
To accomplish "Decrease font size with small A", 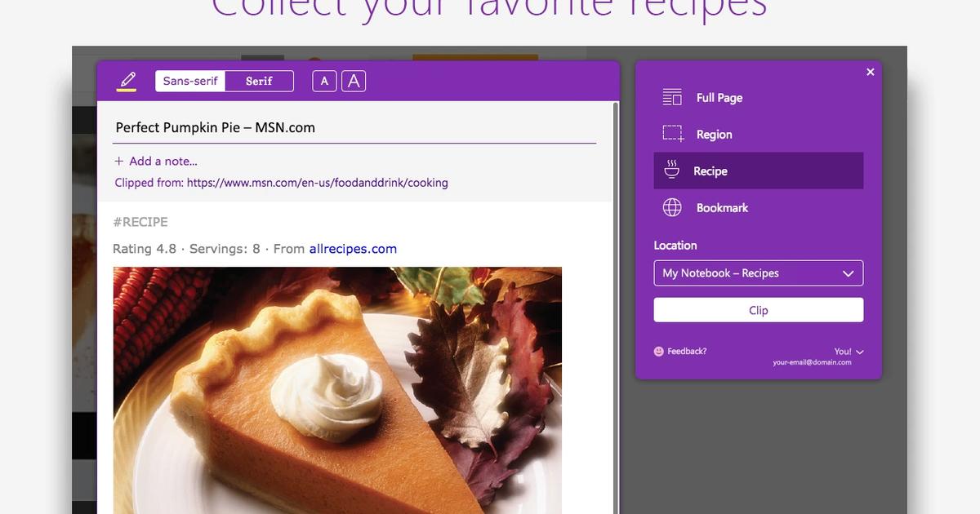I will point(324,81).
